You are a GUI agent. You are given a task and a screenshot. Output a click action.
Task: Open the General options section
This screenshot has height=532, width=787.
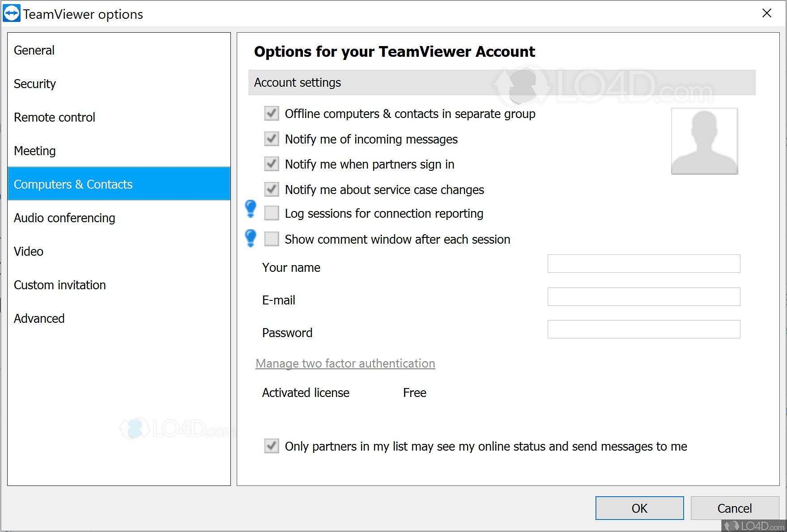34,51
